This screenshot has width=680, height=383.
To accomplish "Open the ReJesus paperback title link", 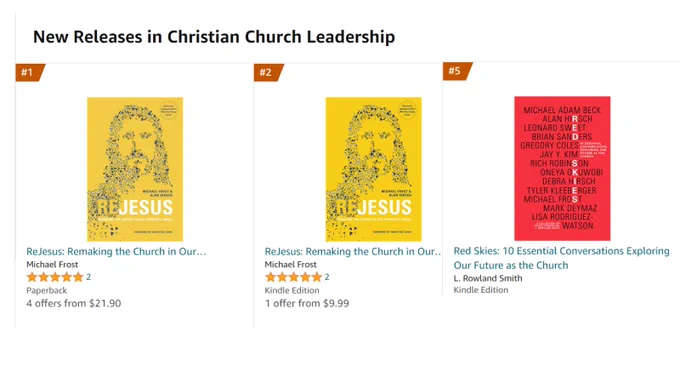I will 116,252.
